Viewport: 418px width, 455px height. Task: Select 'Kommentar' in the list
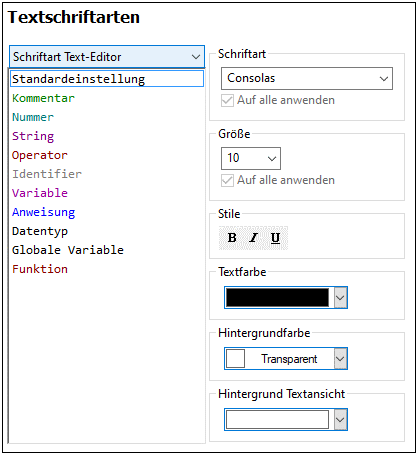[x=43, y=98]
